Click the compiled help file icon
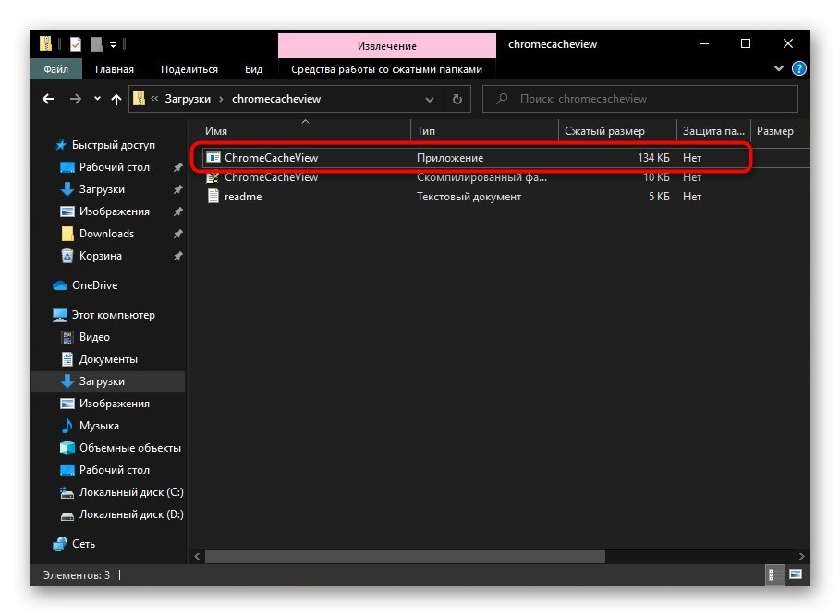This screenshot has height=616, width=840. pos(213,177)
